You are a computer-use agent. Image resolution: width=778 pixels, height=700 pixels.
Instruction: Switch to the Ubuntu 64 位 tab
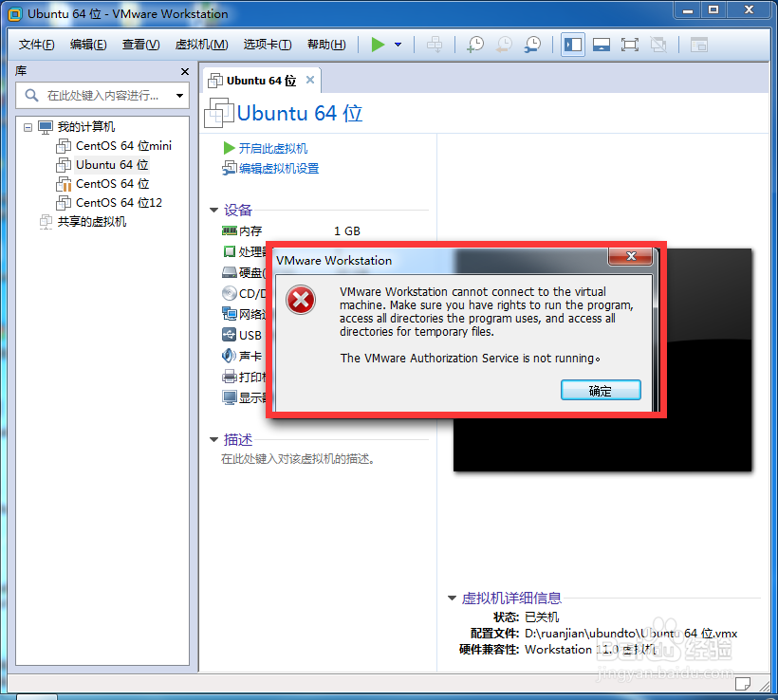[x=261, y=81]
